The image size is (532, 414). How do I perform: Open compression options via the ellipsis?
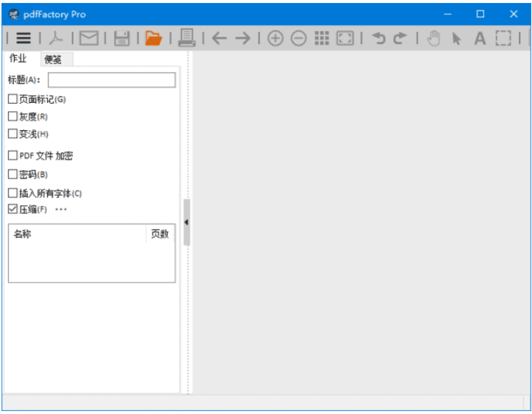click(61, 209)
